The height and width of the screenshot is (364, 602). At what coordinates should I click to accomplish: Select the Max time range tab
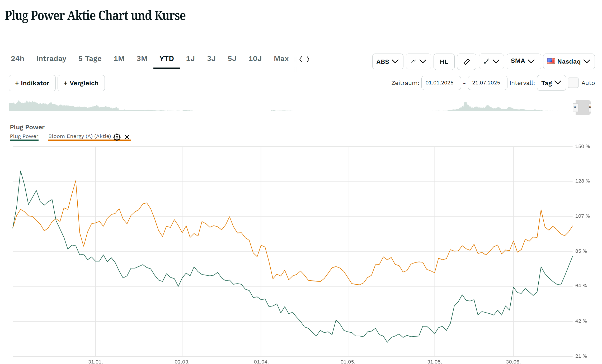[281, 59]
